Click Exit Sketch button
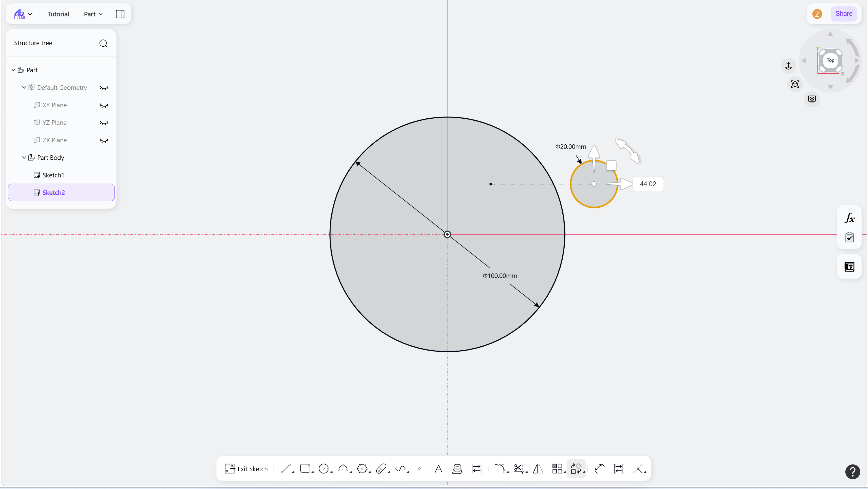 coord(246,468)
